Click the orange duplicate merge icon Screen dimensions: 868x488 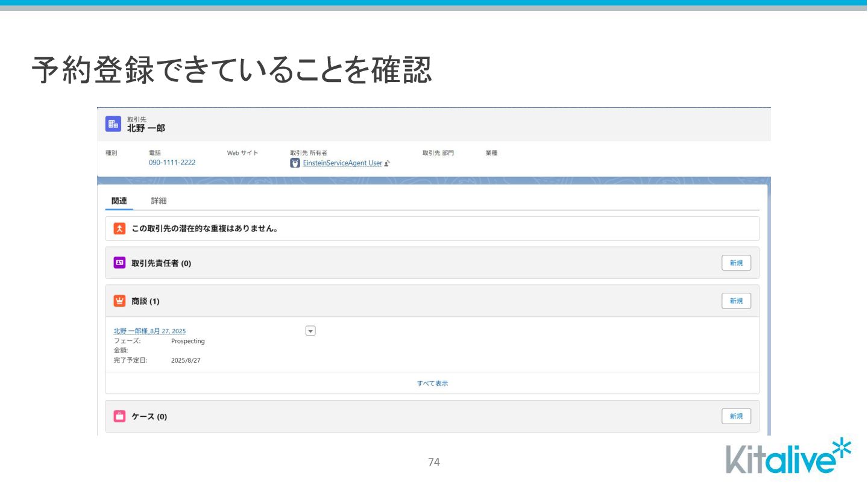(119, 229)
